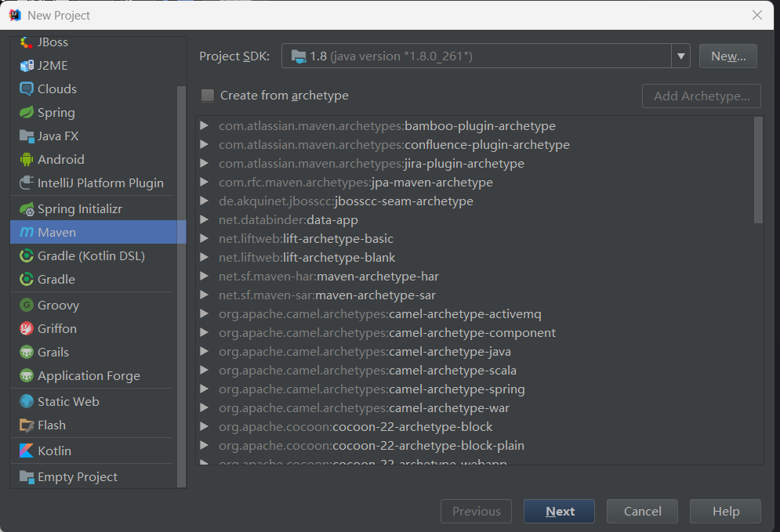The height and width of the screenshot is (532, 780).
Task: Click the Maven 'm' icon
Action: pyautogui.click(x=27, y=232)
